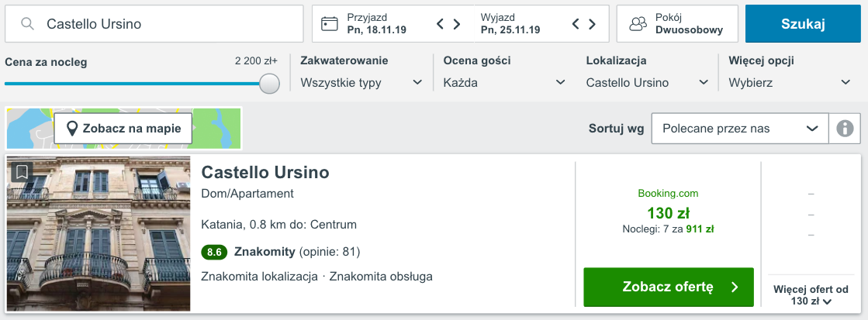Click the map pin icon
The width and height of the screenshot is (868, 320).
click(x=71, y=129)
